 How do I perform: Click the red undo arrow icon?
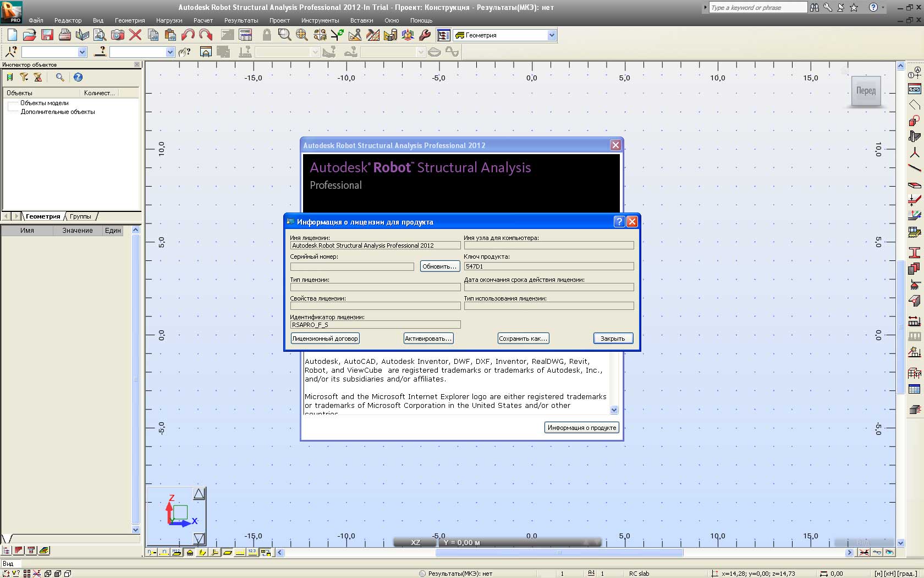pyautogui.click(x=188, y=35)
